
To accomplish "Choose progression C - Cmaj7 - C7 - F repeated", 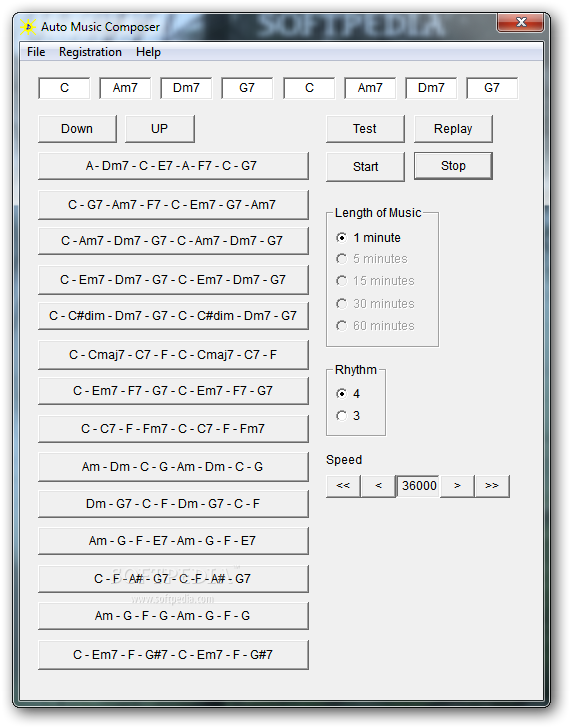I will tap(173, 355).
